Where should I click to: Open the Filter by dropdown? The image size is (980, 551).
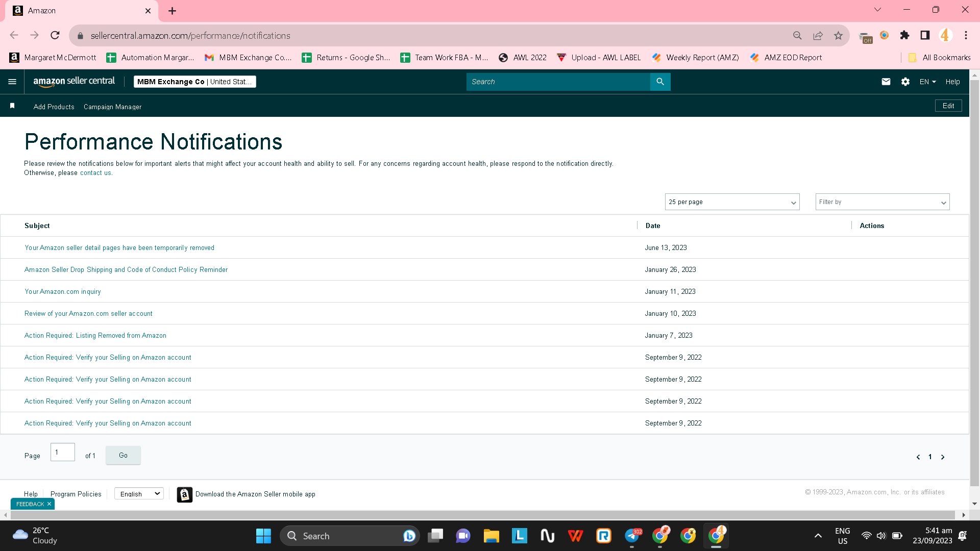[x=883, y=202]
